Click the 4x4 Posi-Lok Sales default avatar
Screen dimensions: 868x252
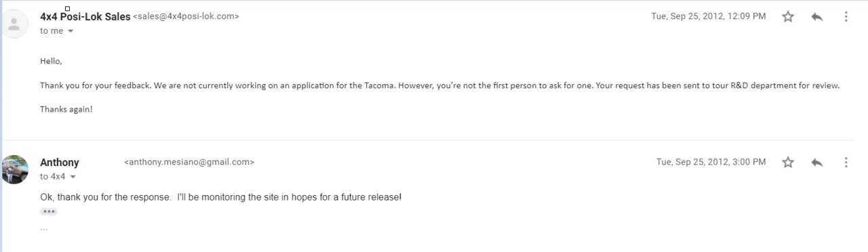14,24
